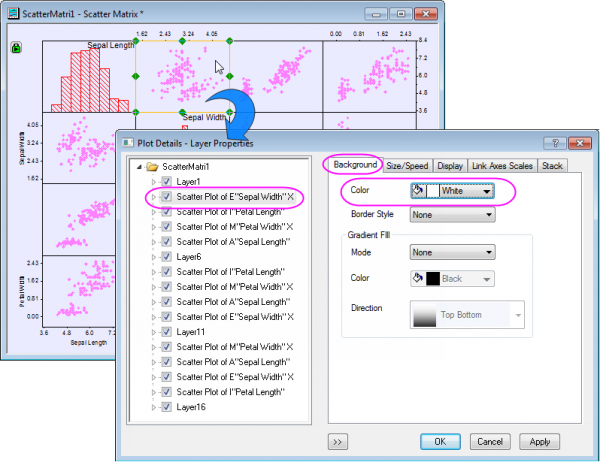This screenshot has width=600, height=462.
Task: Select Layer11 in the layer tree
Action: (x=190, y=331)
